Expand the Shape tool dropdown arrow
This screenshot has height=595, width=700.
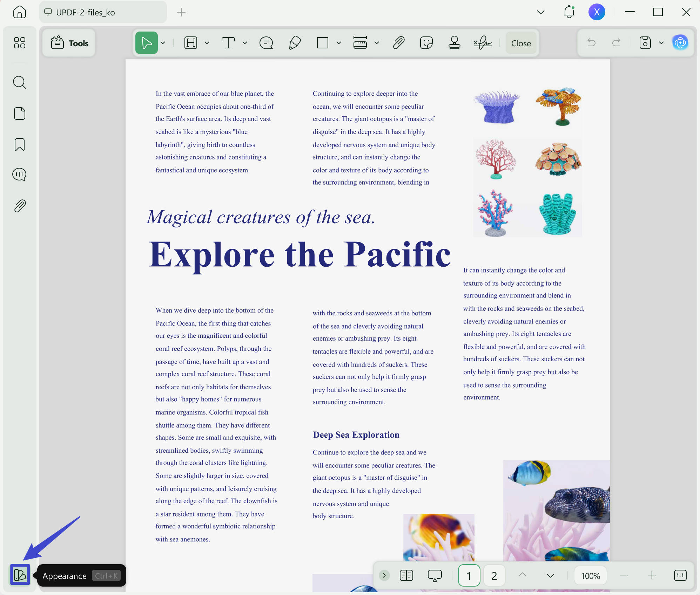pyautogui.click(x=339, y=43)
